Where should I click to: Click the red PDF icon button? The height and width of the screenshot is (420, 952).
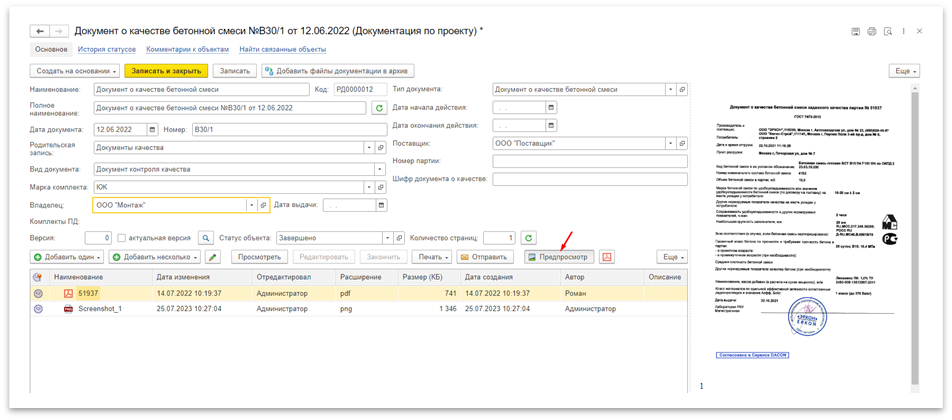607,257
